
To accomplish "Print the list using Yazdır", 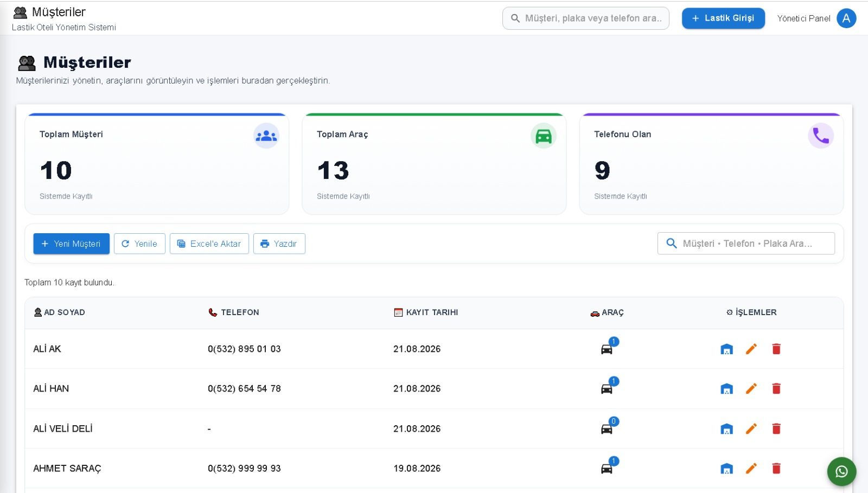I will [279, 244].
